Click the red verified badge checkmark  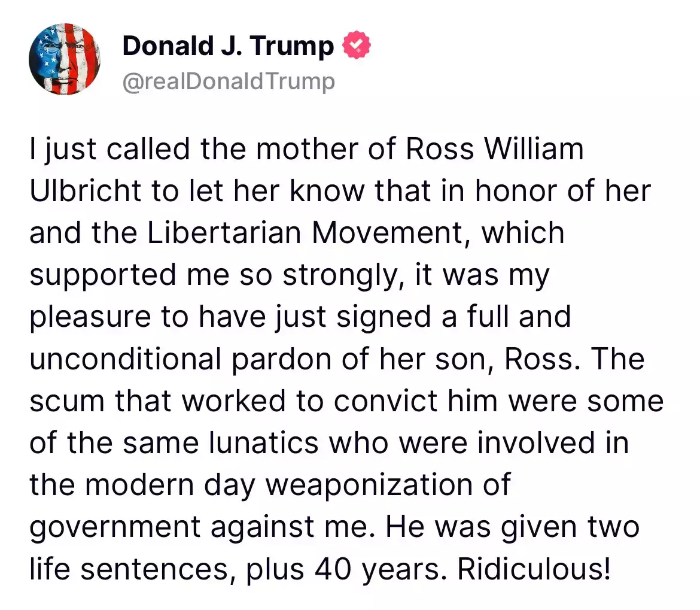coord(357,47)
